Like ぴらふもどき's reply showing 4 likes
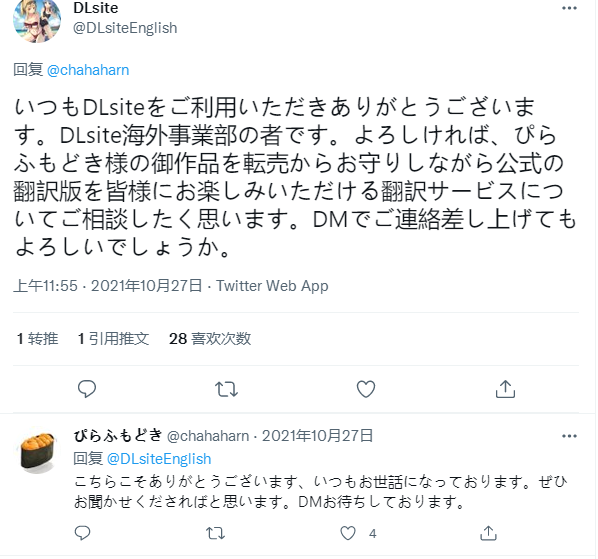Screen dimensions: 598x559 click(x=348, y=533)
